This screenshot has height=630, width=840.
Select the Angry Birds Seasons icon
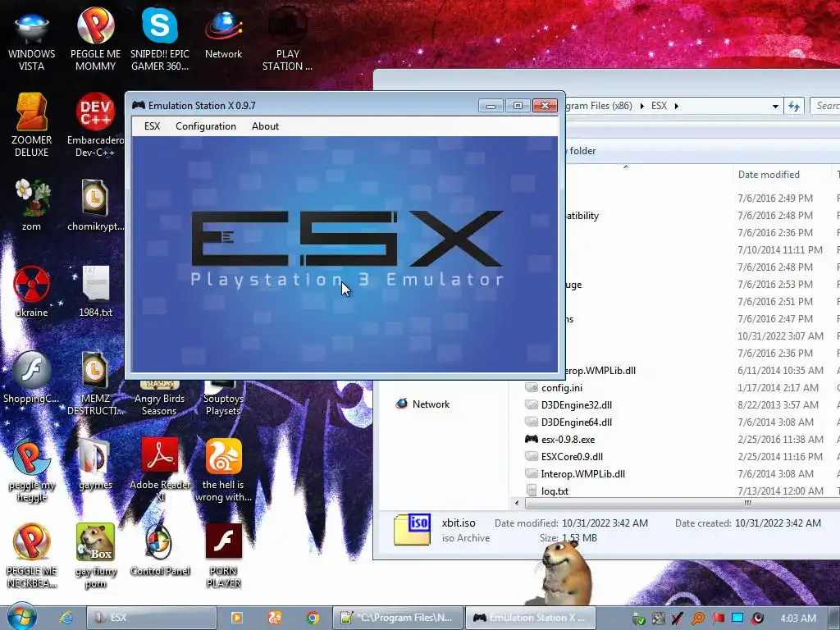click(x=160, y=398)
